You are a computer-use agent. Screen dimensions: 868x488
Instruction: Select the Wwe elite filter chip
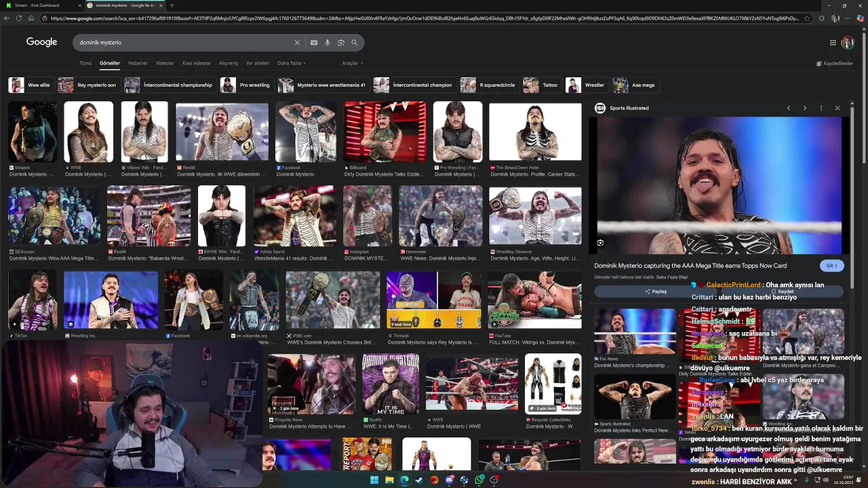(31, 85)
